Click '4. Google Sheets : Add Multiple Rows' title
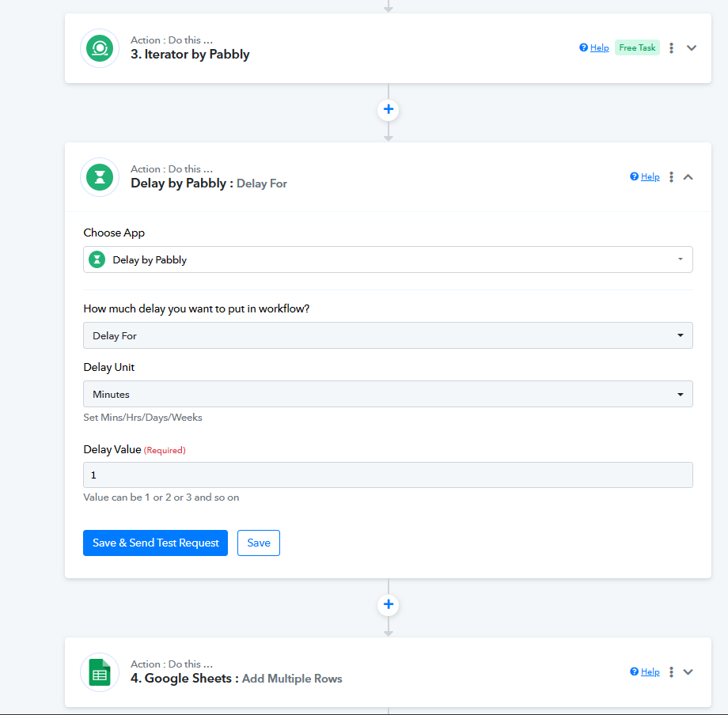 click(237, 679)
